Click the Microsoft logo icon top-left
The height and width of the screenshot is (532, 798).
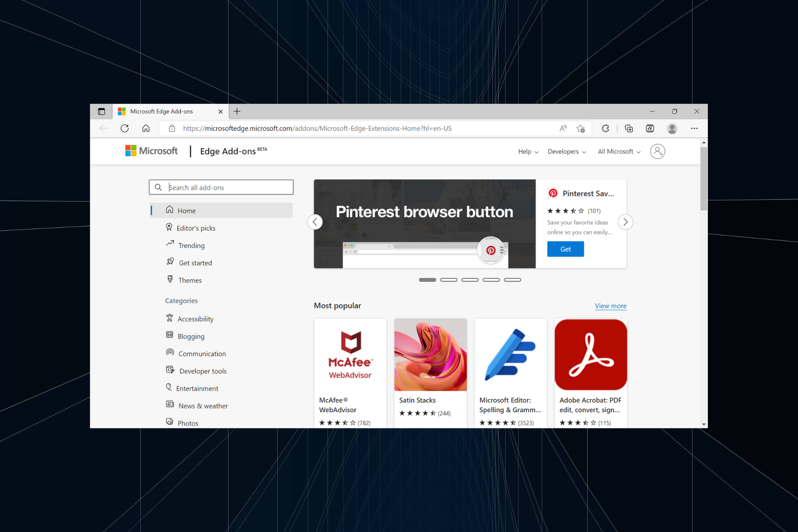(x=130, y=151)
